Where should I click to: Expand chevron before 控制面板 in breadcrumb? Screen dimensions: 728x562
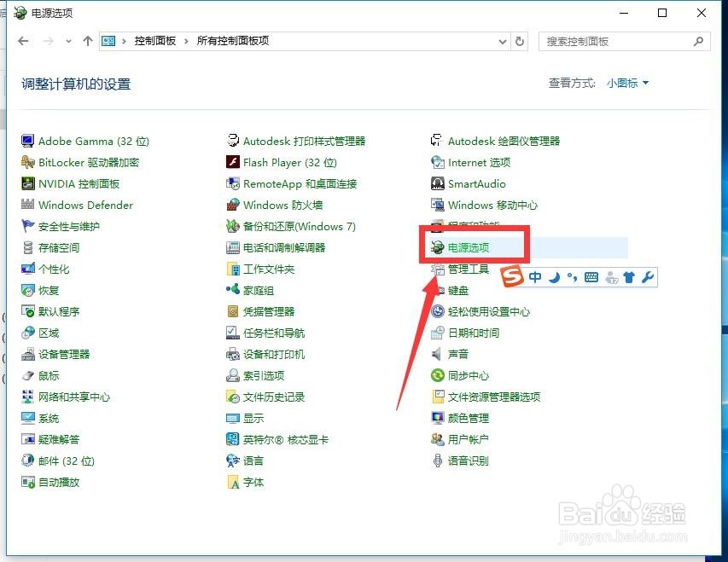click(x=124, y=41)
